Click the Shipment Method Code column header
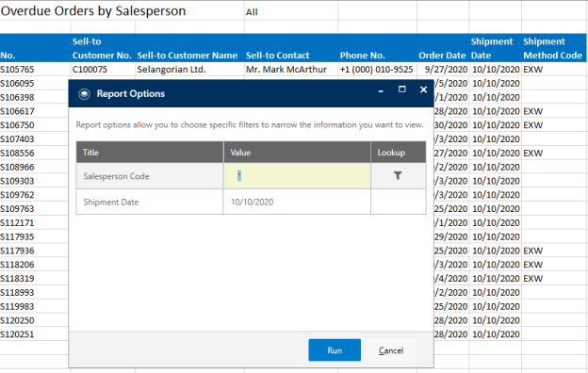Viewport: 588px width, 373px height. [x=553, y=49]
